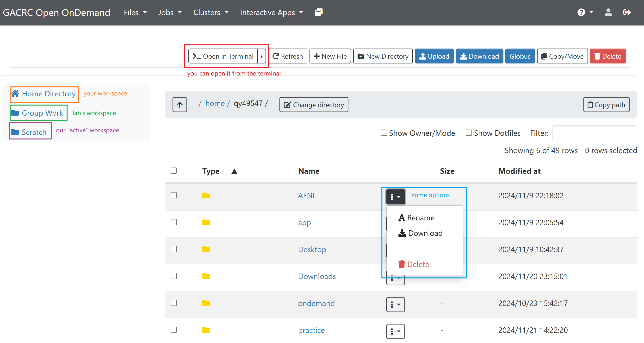The image size is (644, 343).
Task: Check the AFNI folder row checkbox
Action: [173, 195]
